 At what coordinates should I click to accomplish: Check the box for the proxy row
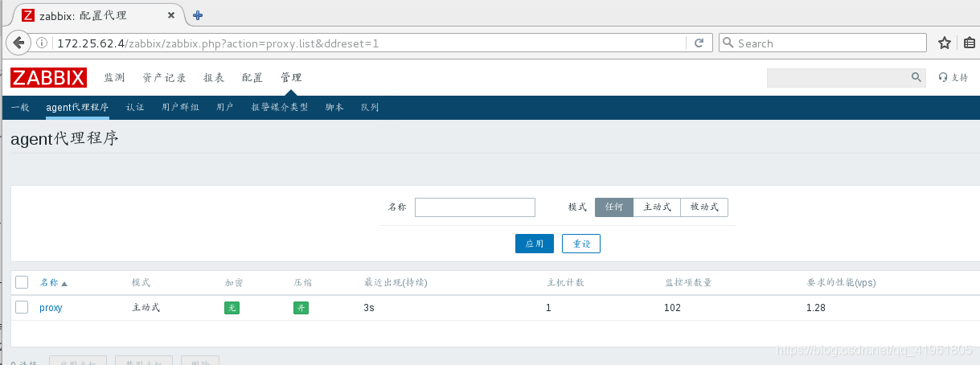(x=22, y=307)
